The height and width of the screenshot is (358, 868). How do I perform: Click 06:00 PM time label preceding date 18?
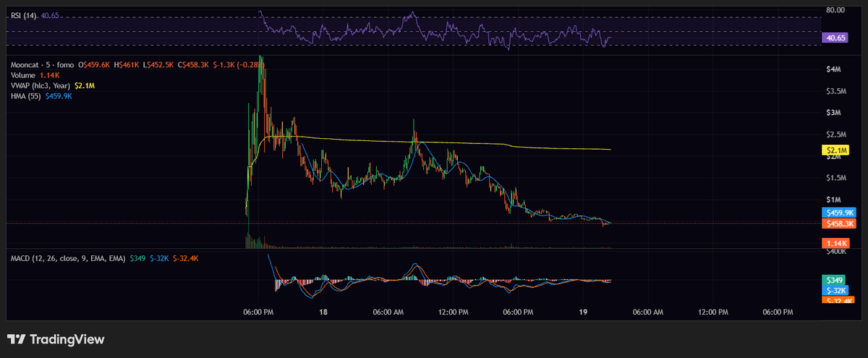click(x=258, y=312)
